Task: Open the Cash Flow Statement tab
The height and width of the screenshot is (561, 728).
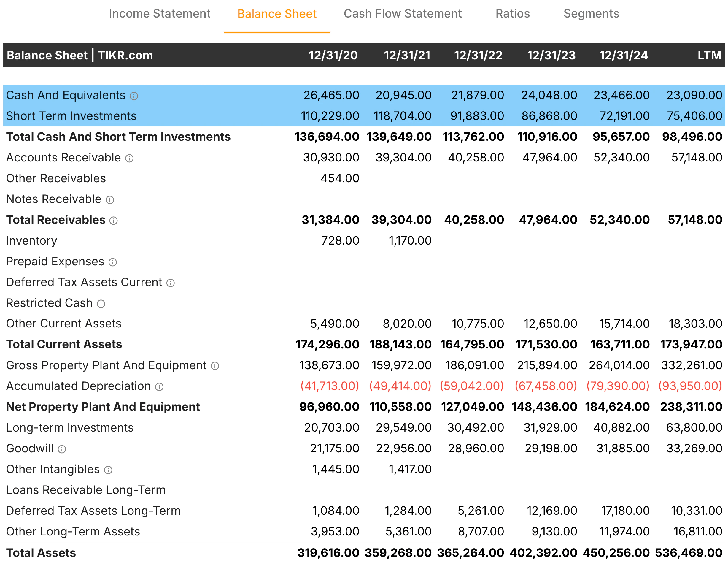Action: (403, 14)
